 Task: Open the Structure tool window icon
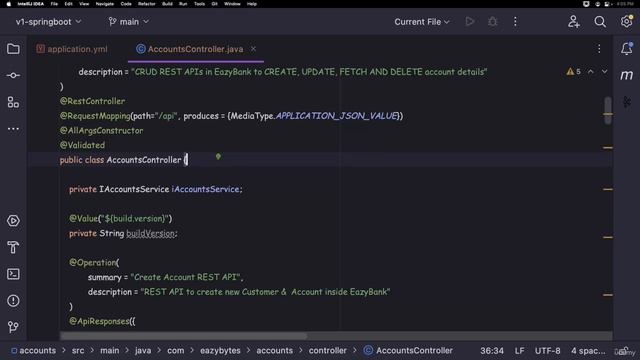(x=13, y=102)
